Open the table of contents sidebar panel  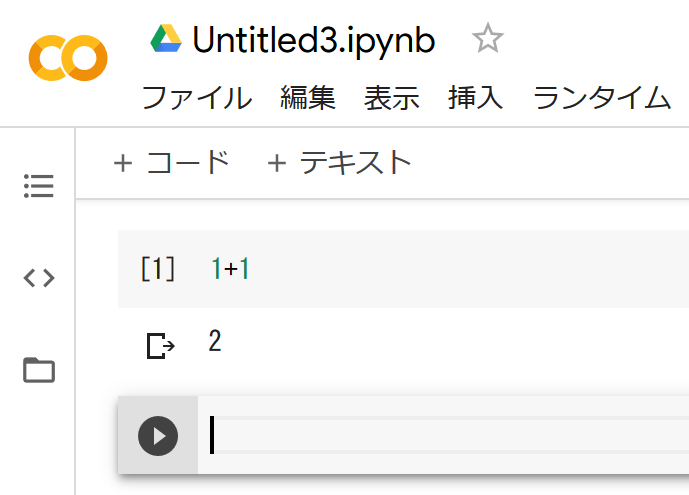click(x=38, y=186)
